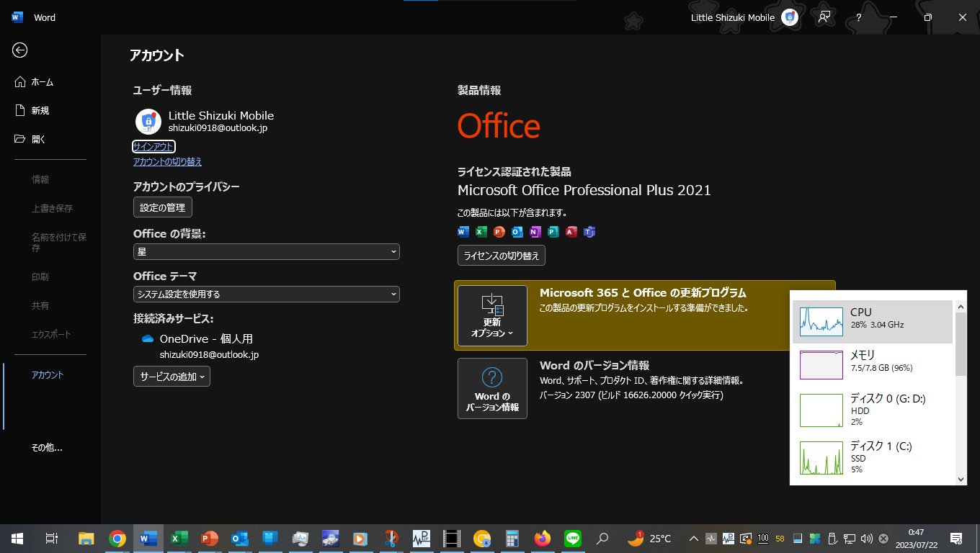Click the profile picture under ユーザー情報
The image size is (980, 553).
coord(148,122)
